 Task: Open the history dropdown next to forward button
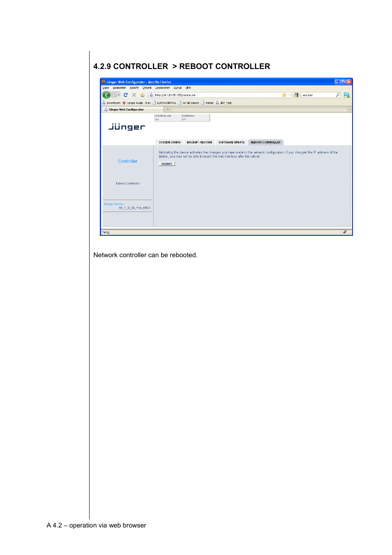pyautogui.click(x=119, y=95)
